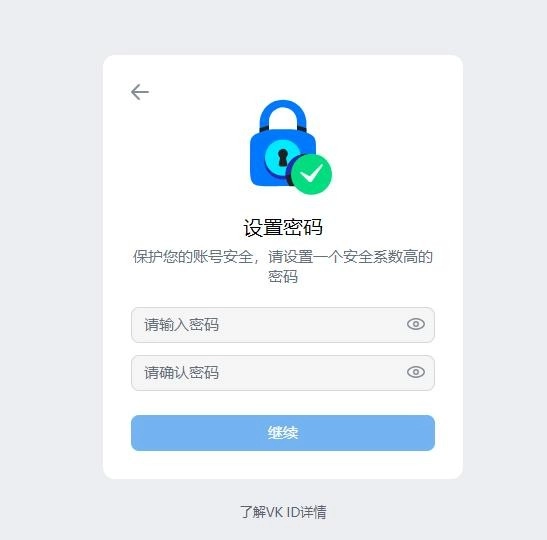Click the 设置密码 heading
The width and height of the screenshot is (547, 540).
coord(283,228)
